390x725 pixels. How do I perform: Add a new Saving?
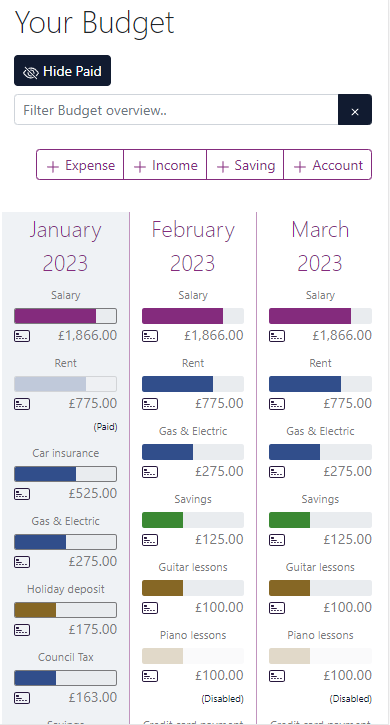pos(245,165)
